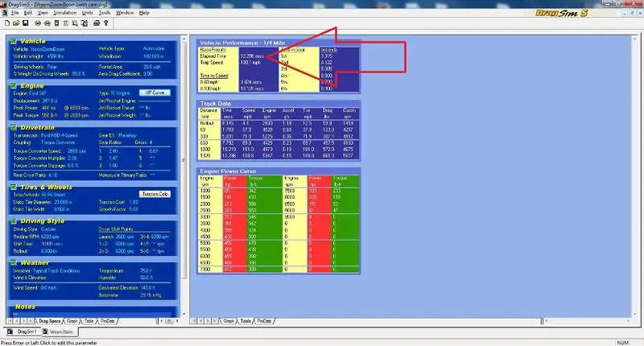Click the Torque Converter Speed value
Screen dimensions: 644x346
(75, 150)
